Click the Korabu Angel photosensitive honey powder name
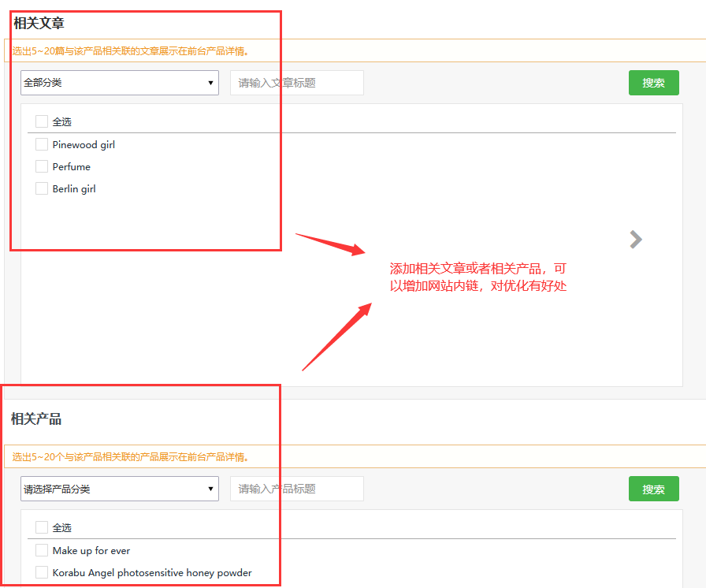The image size is (706, 588). [152, 573]
